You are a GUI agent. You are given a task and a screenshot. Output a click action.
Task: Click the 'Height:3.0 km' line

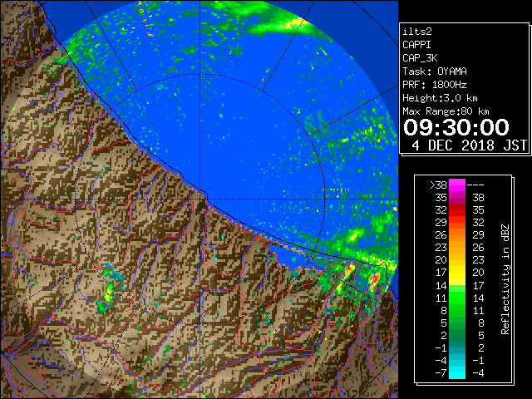tap(440, 98)
